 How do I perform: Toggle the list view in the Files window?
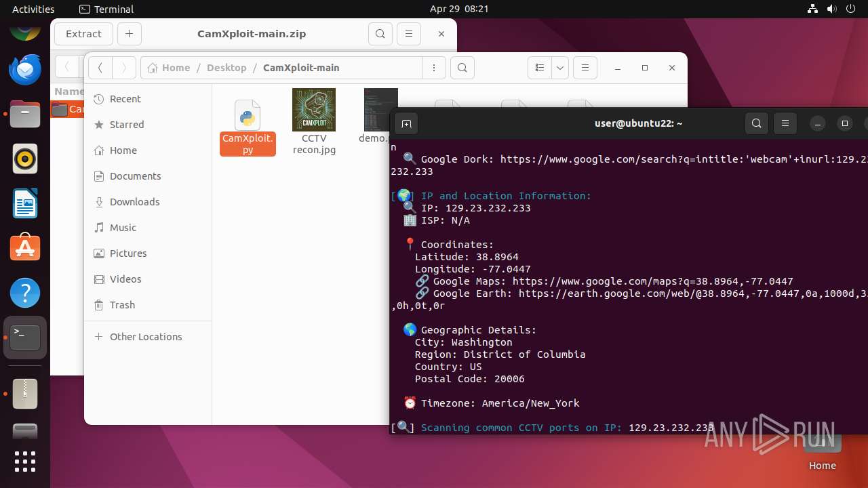pyautogui.click(x=540, y=68)
